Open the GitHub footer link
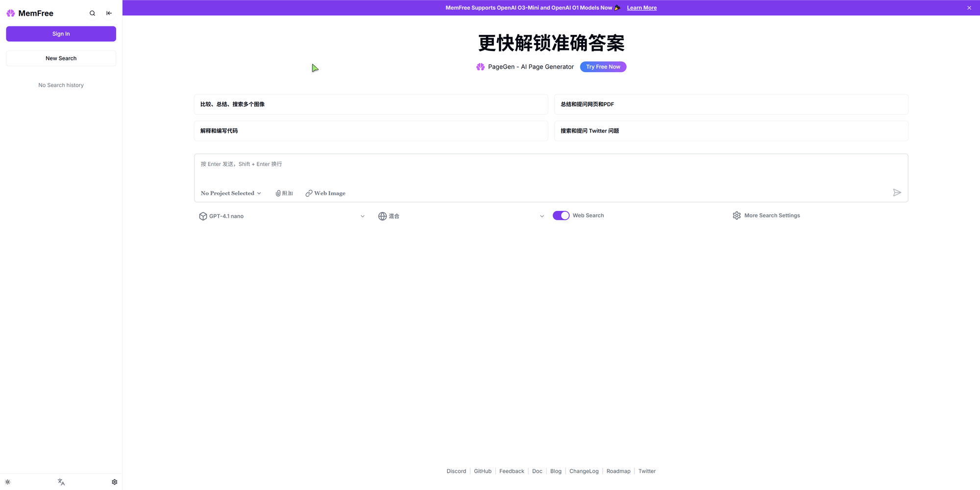 483,471
